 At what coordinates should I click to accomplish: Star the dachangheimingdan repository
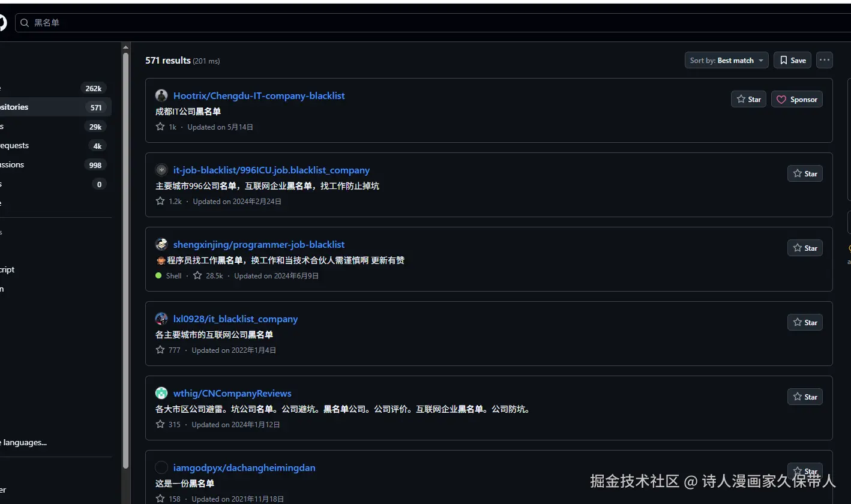click(805, 471)
